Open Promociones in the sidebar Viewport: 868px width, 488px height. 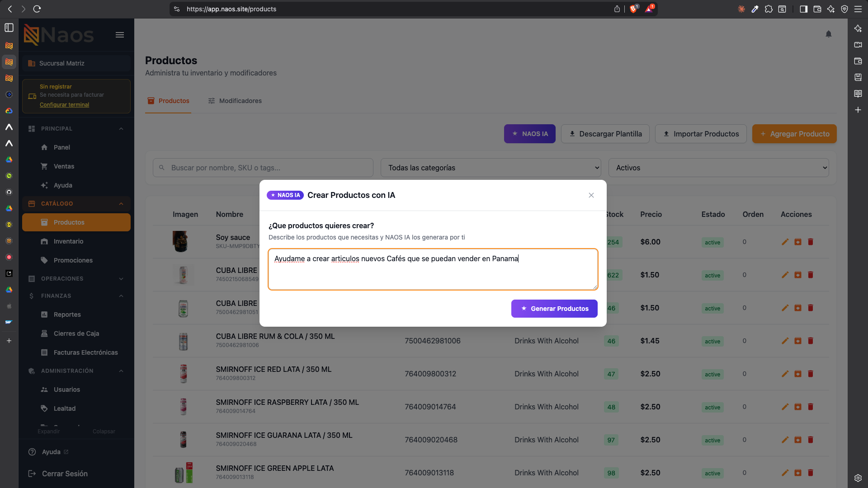point(76,260)
